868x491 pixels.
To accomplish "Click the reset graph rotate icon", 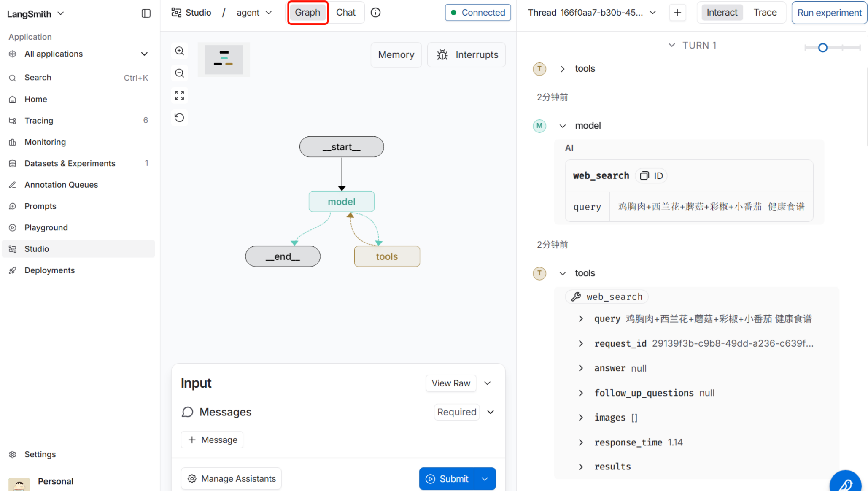I will pos(180,118).
